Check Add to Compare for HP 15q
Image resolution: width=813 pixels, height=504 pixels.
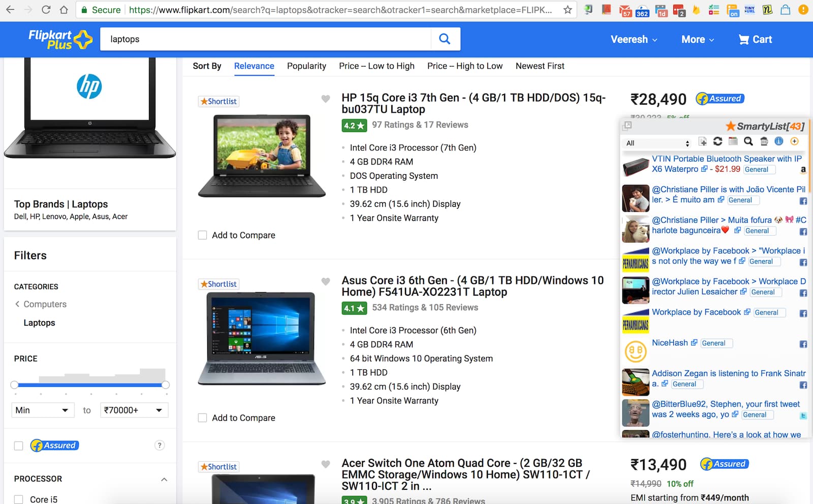(203, 235)
